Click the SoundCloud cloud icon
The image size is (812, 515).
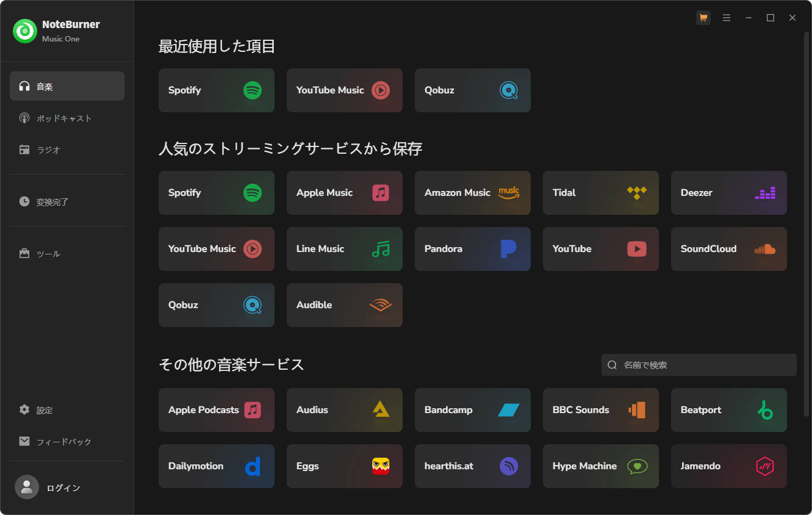click(765, 249)
